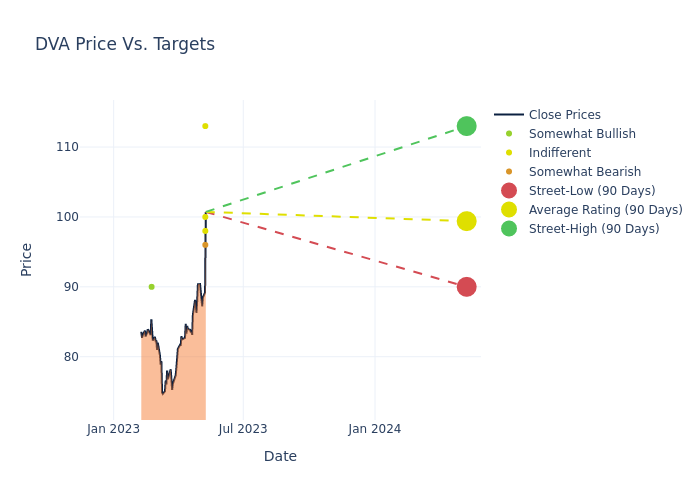
Task: Click the green Somewhat Bullish dot at 90
Action: (x=151, y=287)
